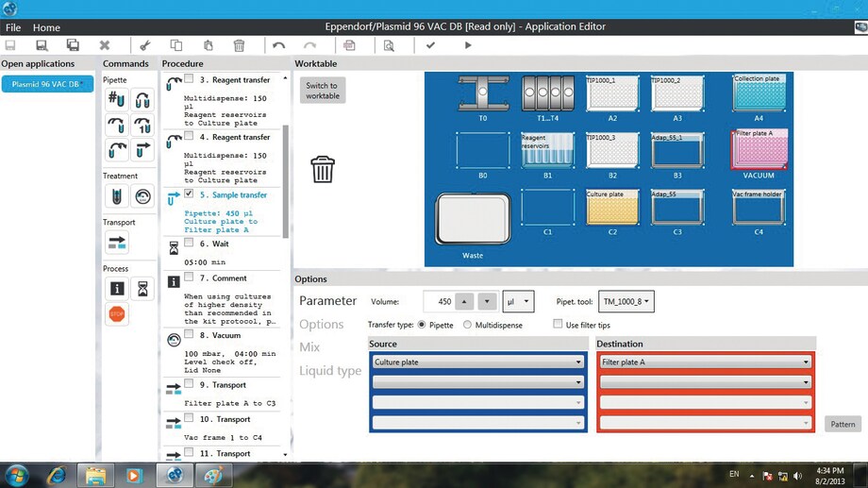Screen dimensions: 868x488
Task: Select the red STOP command icon
Action: point(117,314)
